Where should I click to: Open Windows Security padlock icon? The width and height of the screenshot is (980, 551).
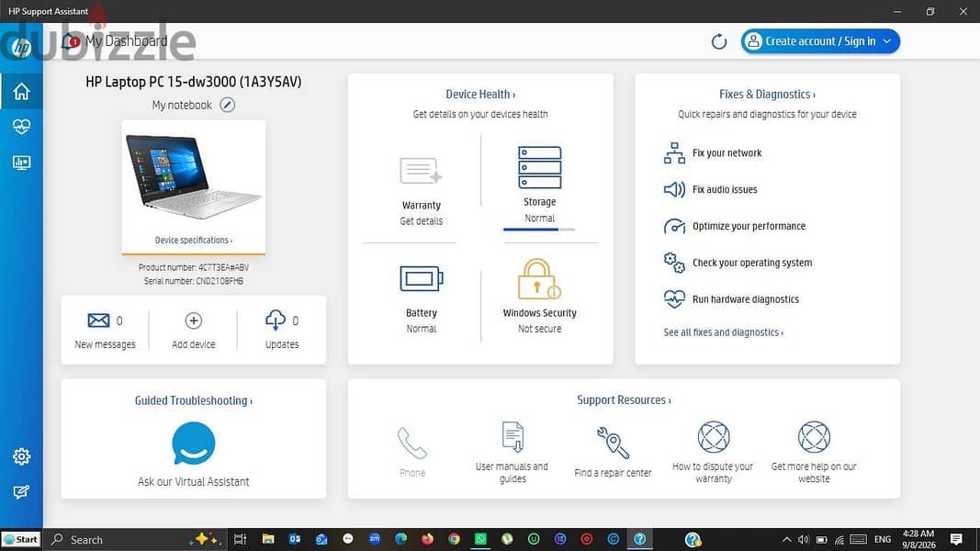point(539,279)
